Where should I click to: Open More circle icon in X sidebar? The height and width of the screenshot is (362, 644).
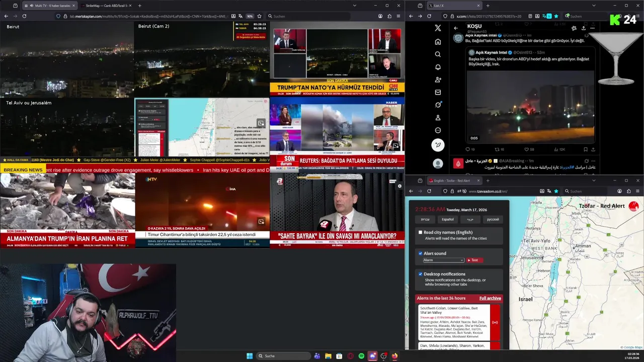coord(438,130)
